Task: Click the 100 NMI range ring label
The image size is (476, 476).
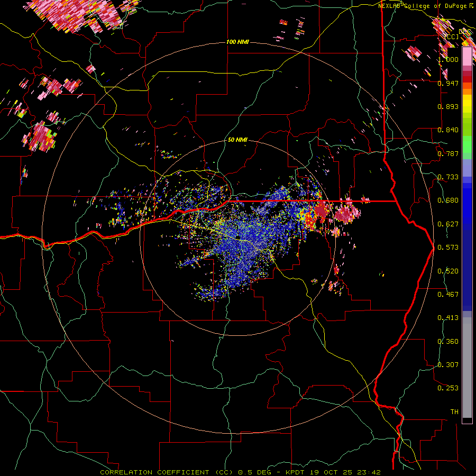Action: 237,42
